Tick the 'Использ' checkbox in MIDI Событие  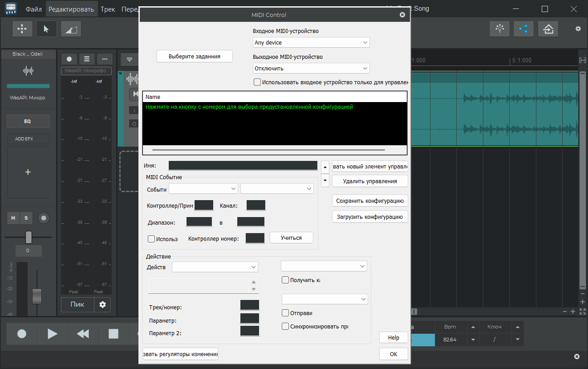151,238
